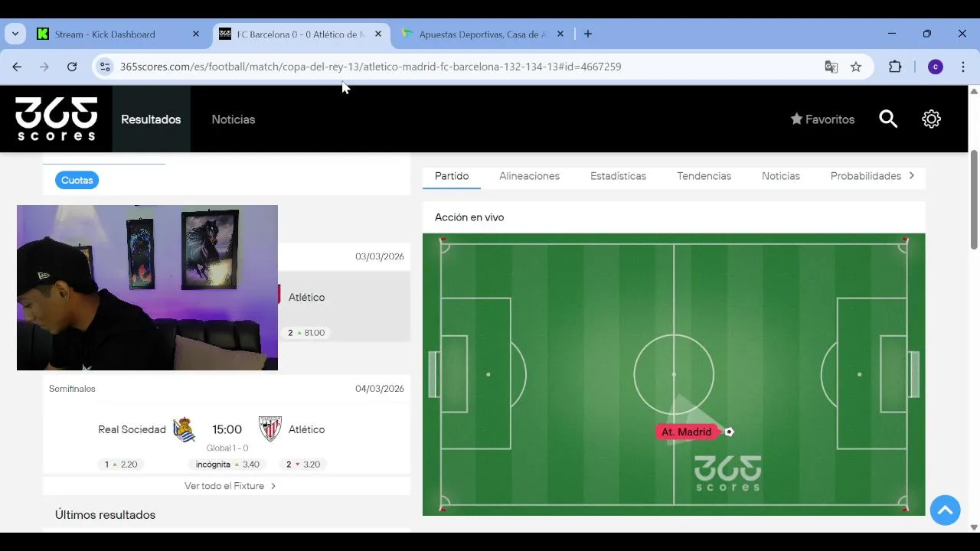The height and width of the screenshot is (551, 980).
Task: Open the search magnifier icon
Action: 888,119
